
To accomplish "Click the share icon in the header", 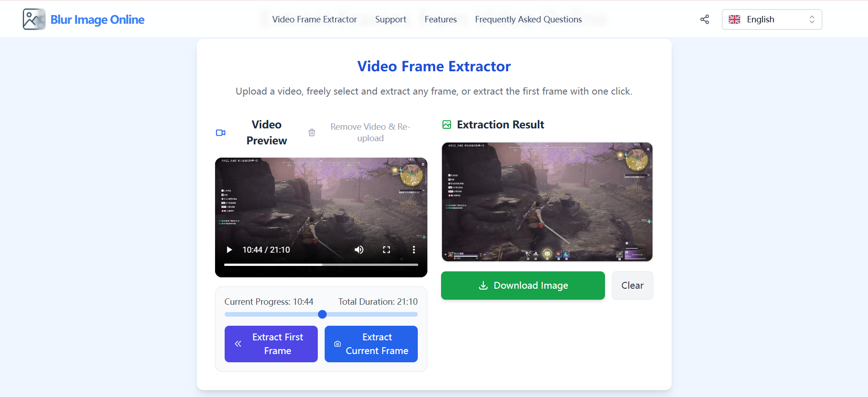I will [705, 19].
